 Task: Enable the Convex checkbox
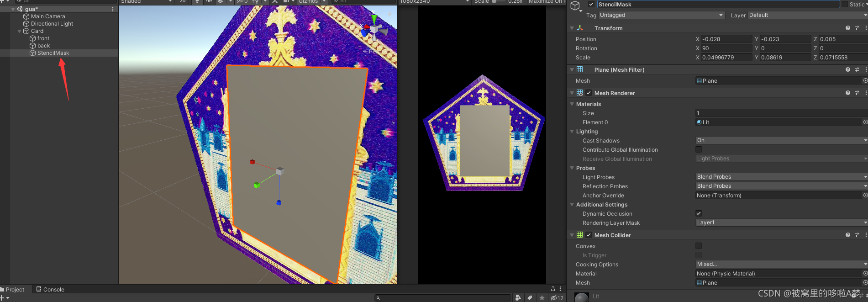pyautogui.click(x=699, y=246)
